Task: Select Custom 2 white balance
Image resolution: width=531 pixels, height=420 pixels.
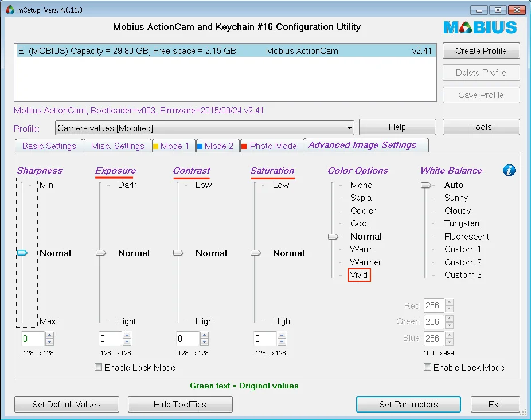Action: pyautogui.click(x=463, y=262)
